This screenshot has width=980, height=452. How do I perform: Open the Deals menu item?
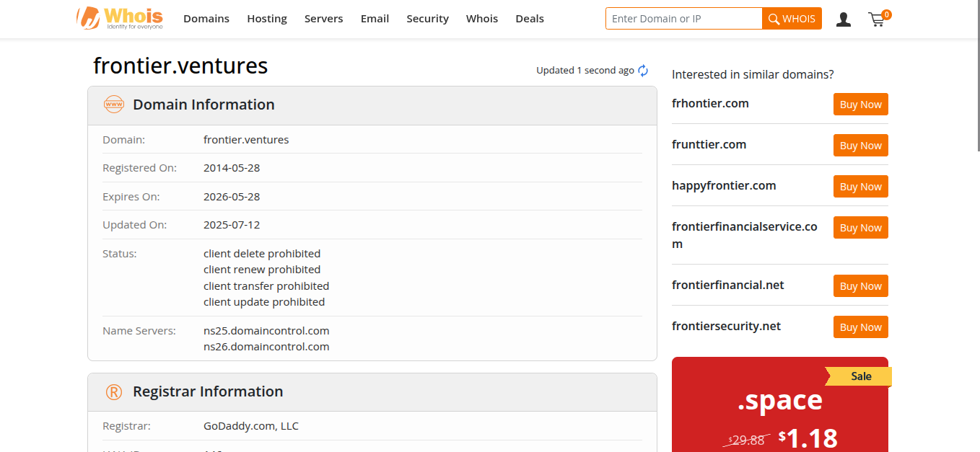tap(530, 19)
